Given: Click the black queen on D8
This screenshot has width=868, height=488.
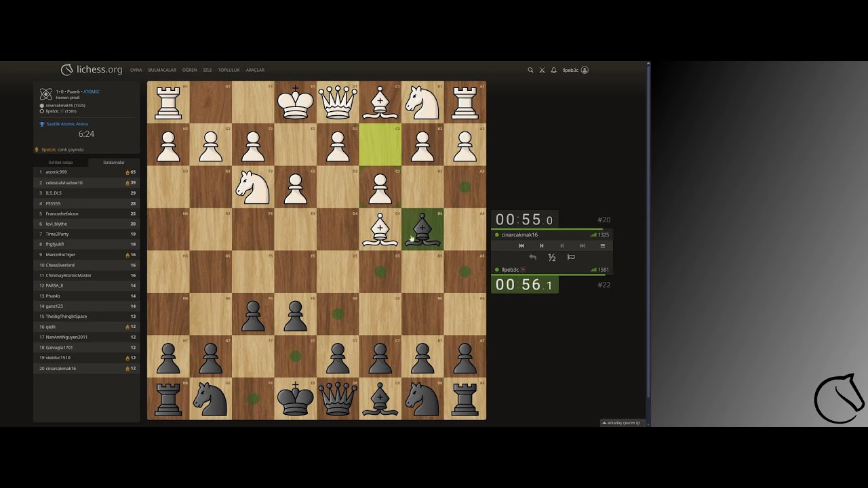Looking at the screenshot, I should point(338,399).
